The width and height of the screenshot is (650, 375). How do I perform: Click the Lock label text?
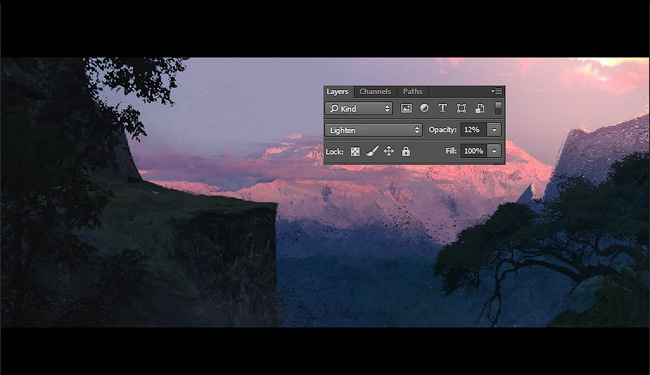[x=335, y=152]
